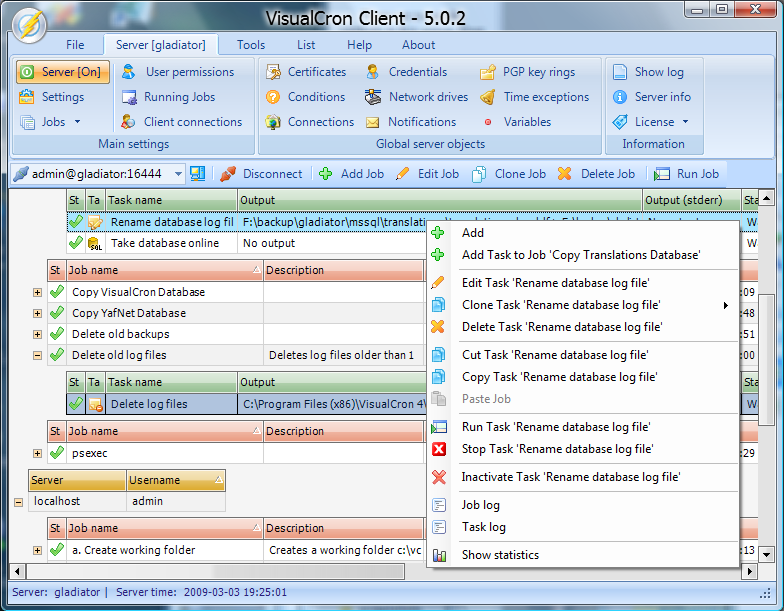Click the Conditions question-mark icon
The width and height of the screenshot is (784, 611).
pos(273,97)
